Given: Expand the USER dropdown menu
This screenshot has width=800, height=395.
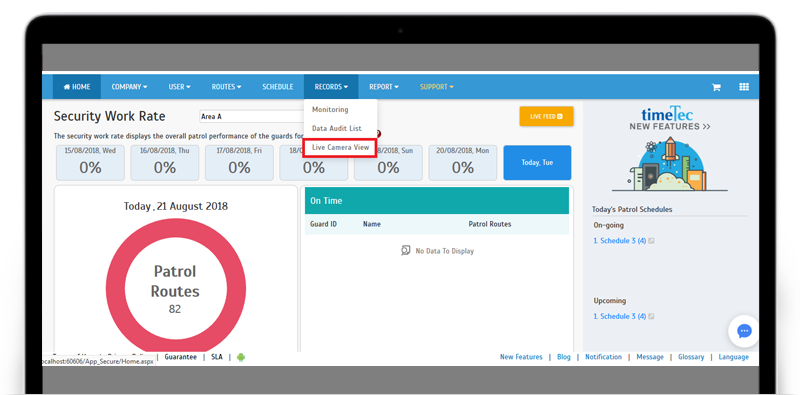Looking at the screenshot, I should (x=180, y=87).
